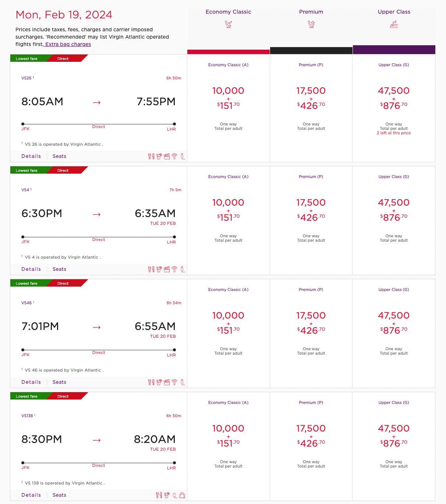The width and height of the screenshot is (446, 504).
Task: Expand Details for the 6:30PM VS4 flight
Action: tap(31, 269)
